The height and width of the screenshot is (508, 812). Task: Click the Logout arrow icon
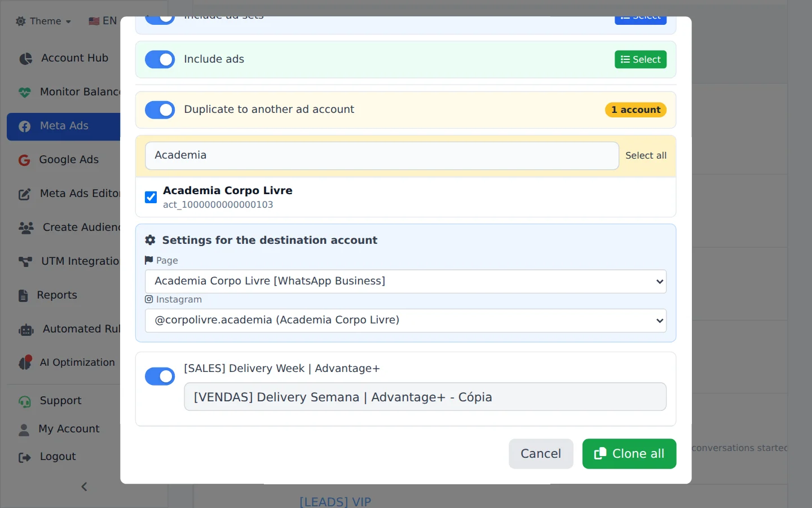25,457
